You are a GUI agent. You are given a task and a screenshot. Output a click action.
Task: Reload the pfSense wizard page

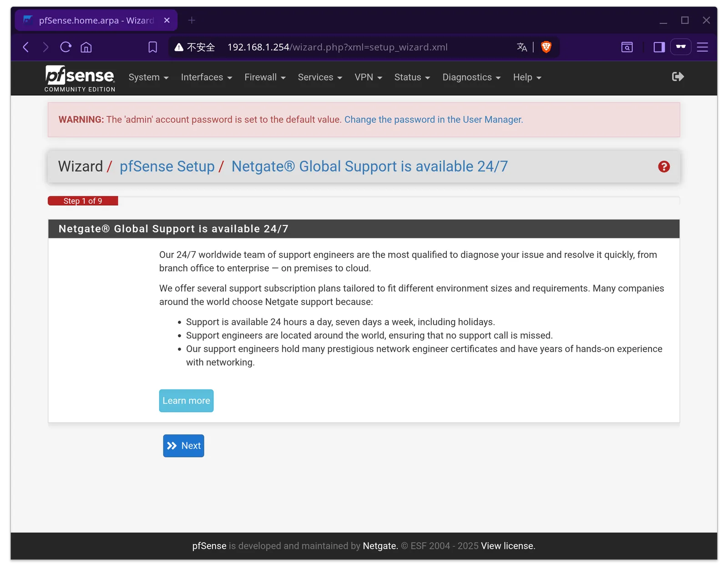click(x=66, y=47)
